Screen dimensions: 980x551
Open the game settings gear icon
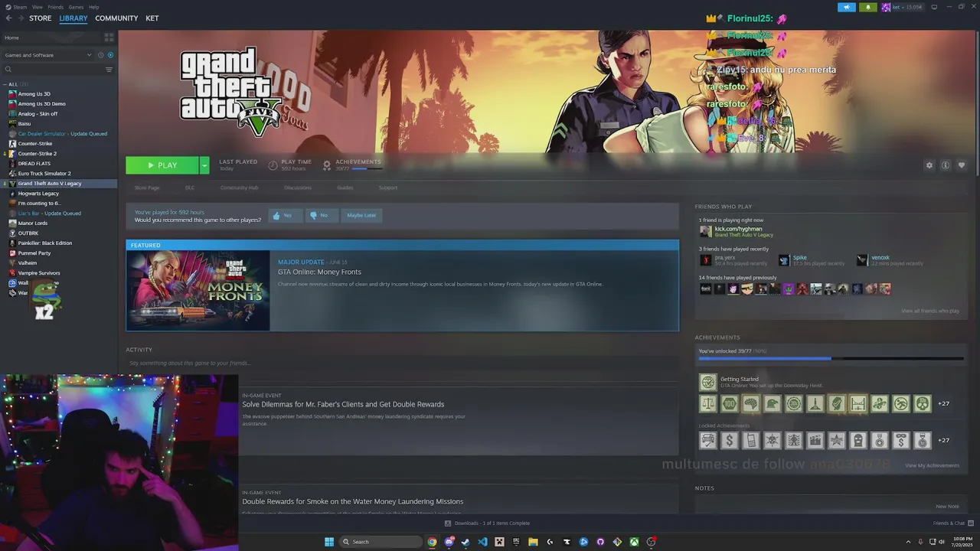point(929,165)
